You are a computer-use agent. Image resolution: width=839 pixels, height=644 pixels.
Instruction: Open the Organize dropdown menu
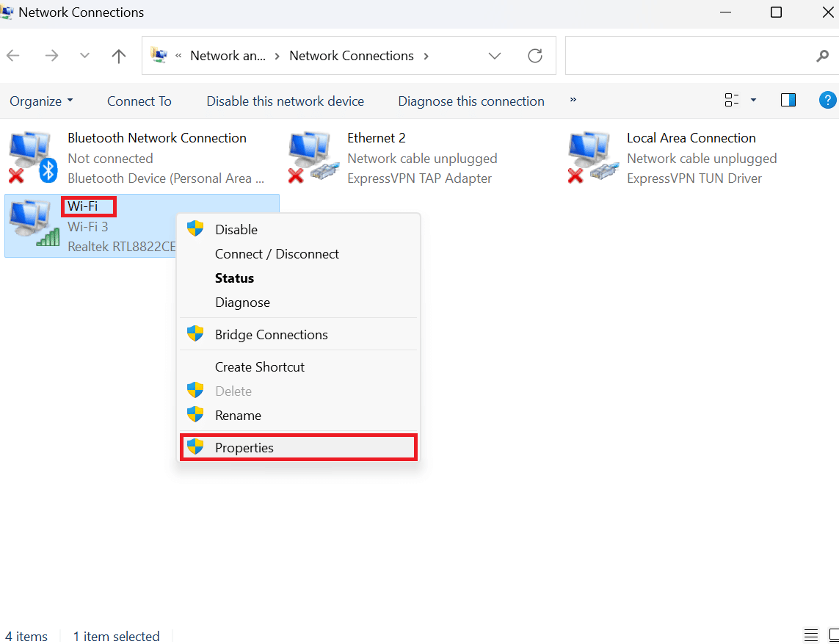click(x=42, y=101)
